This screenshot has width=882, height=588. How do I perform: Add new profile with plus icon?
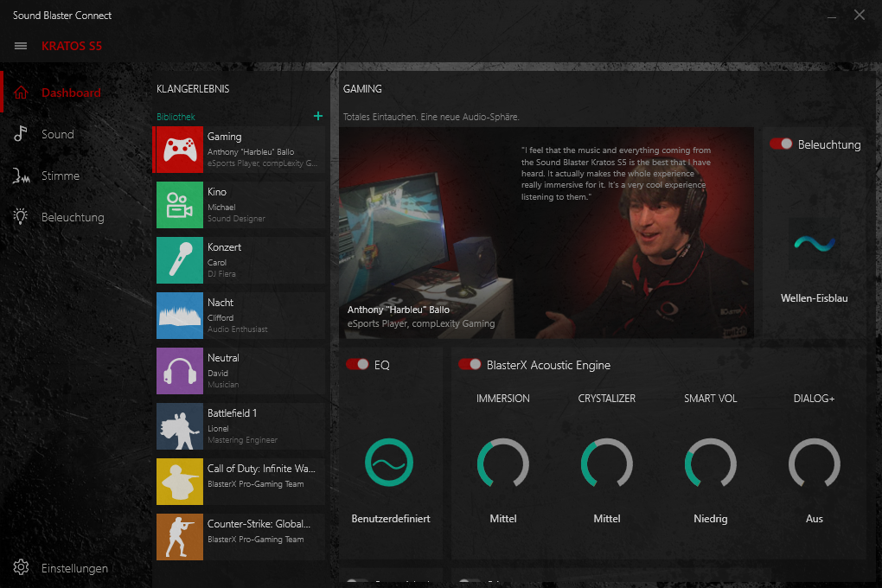[318, 116]
